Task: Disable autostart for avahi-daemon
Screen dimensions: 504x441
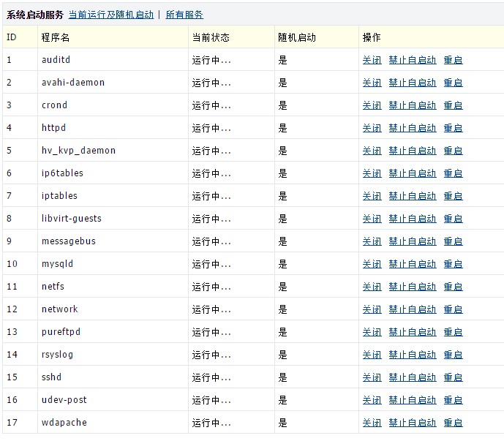Action: coord(413,83)
